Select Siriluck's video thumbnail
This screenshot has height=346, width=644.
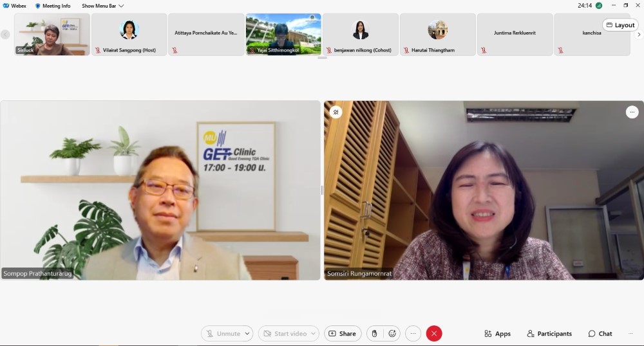point(52,34)
